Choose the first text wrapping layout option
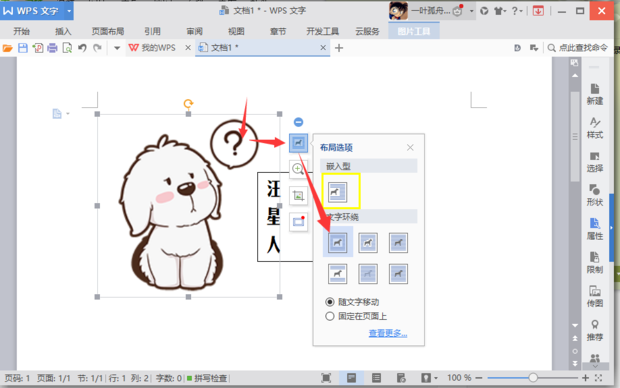620x388 pixels. click(337, 242)
